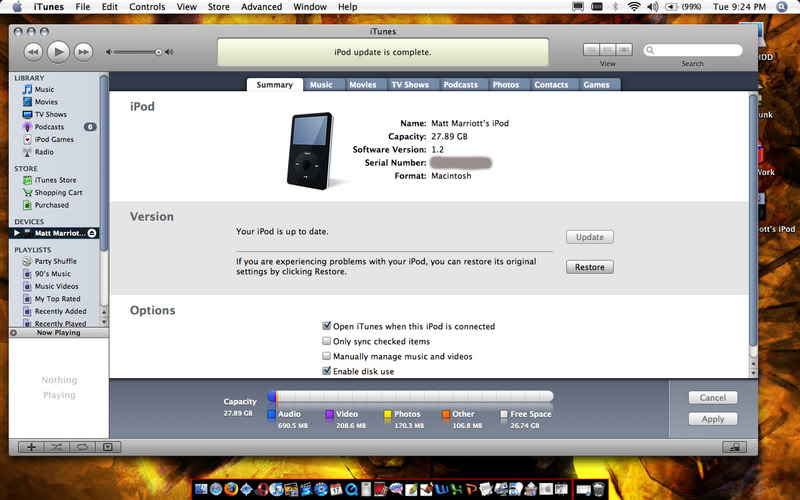Screen dimensions: 800x500
Task: Switch to the Contacts tab
Action: pos(551,85)
